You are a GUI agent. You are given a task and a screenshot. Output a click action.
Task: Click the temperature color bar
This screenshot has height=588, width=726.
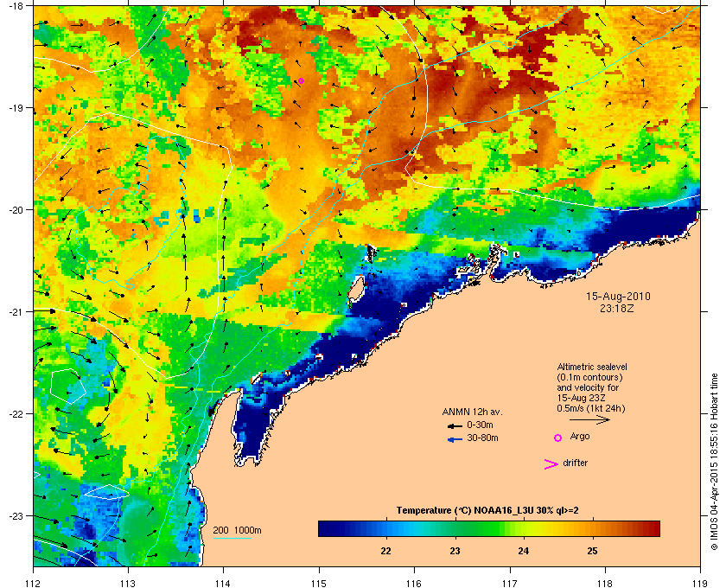point(489,528)
